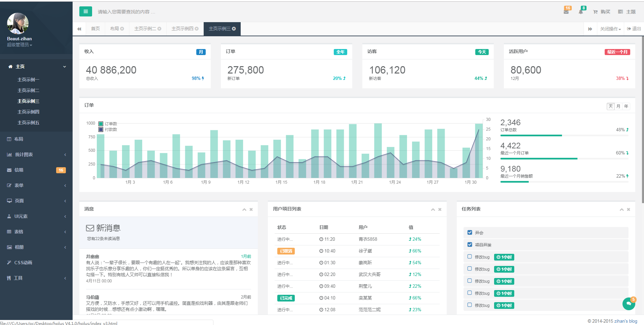644x325 pixels.
Task: Click the rewind tabs left arrow icon
Action: point(79,29)
